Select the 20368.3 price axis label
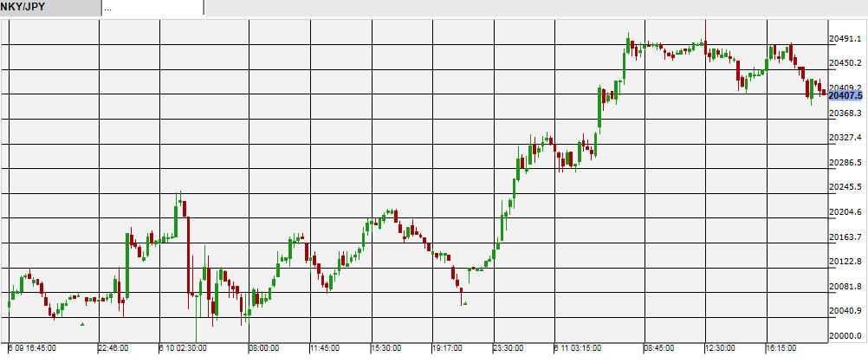Screen dimensions: 868x363 845,113
